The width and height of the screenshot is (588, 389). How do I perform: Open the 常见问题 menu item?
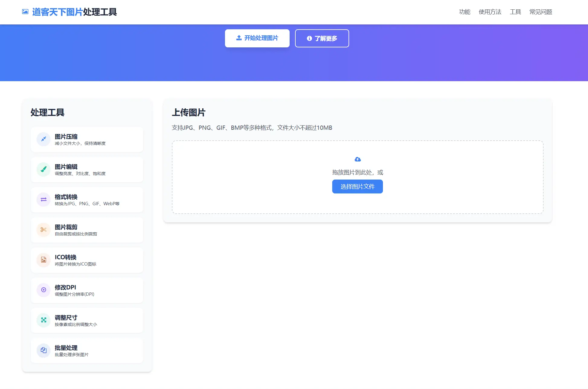540,12
